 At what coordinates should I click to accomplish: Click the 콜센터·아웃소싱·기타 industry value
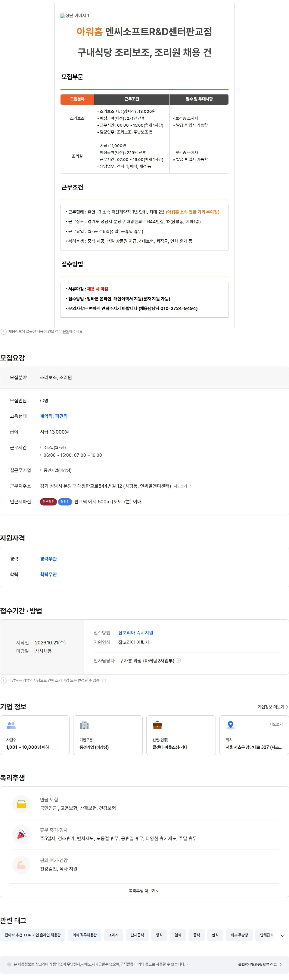point(170,747)
